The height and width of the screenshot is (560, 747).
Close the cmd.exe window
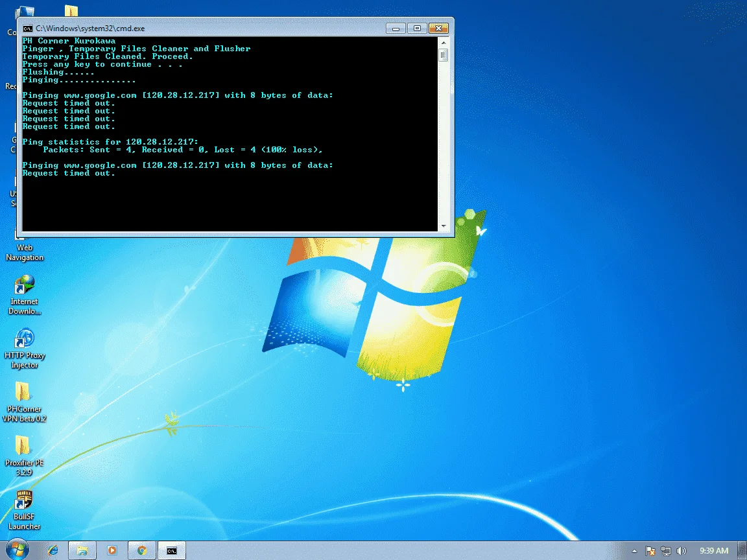(439, 29)
